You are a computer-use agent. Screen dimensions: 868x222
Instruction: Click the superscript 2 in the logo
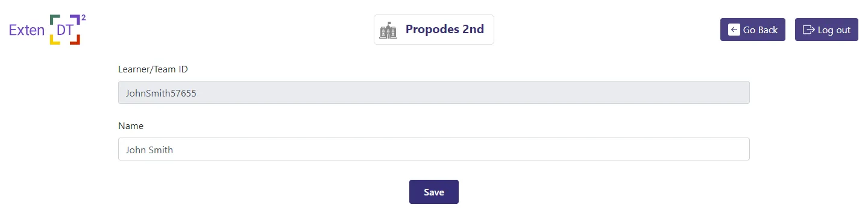click(x=83, y=18)
